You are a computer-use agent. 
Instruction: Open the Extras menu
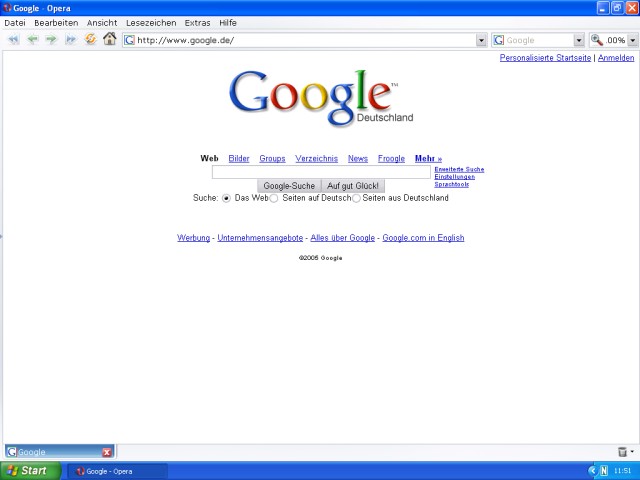click(x=197, y=23)
